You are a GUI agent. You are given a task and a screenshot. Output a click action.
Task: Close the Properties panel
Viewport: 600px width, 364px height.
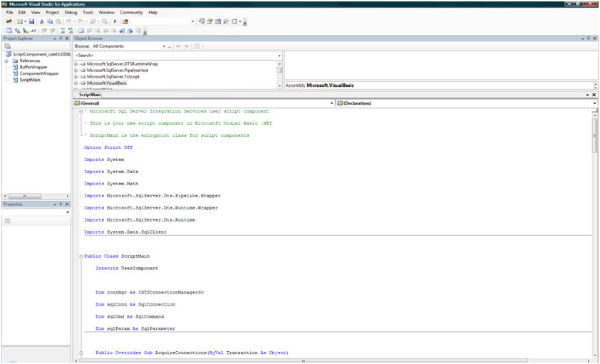tap(67, 204)
